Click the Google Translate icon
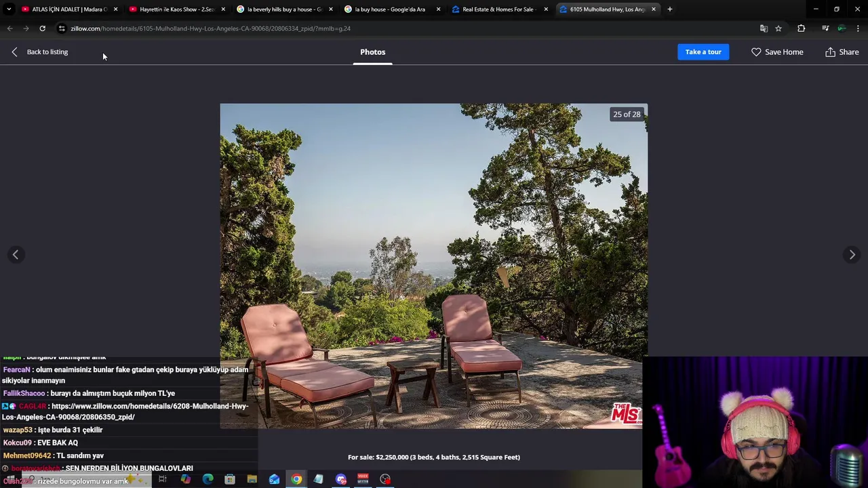 (764, 28)
